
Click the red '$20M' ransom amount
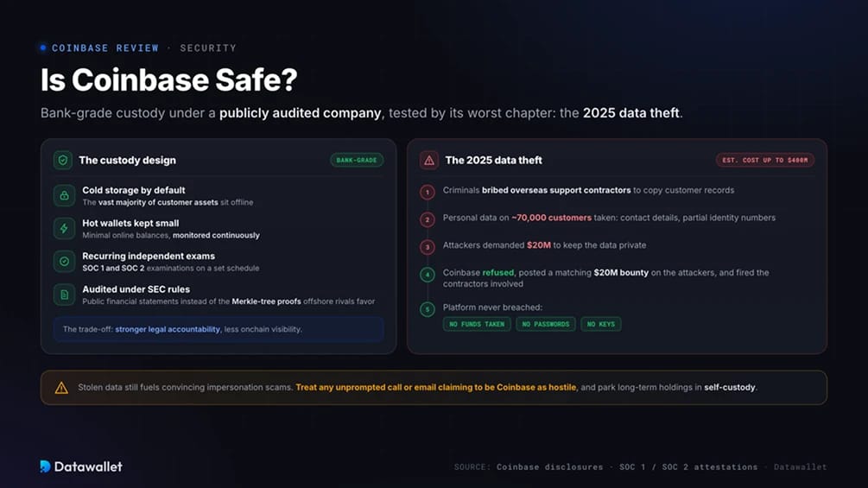(539, 245)
